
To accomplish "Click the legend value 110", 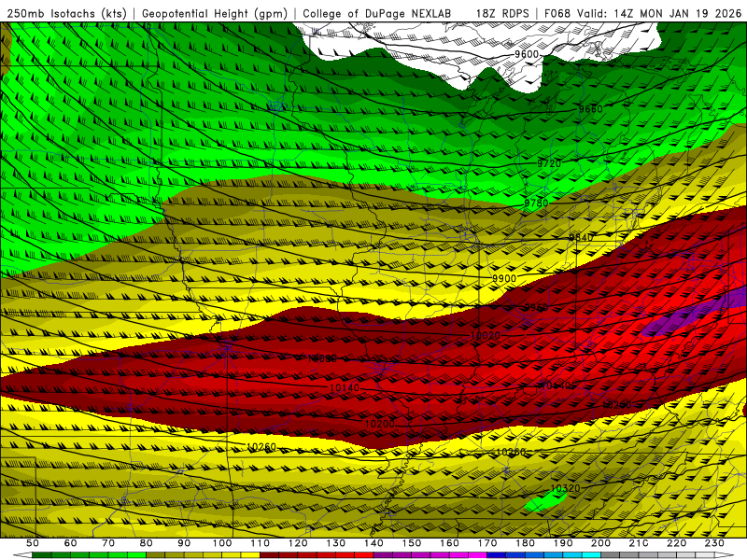I will (x=261, y=543).
